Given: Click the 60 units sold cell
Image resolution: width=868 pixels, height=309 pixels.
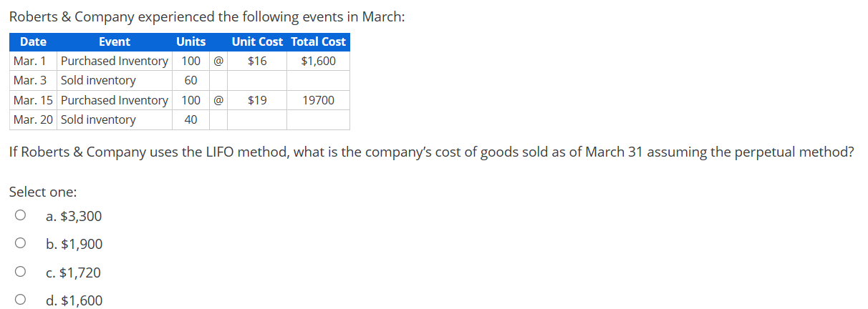Looking at the screenshot, I should pyautogui.click(x=191, y=80).
